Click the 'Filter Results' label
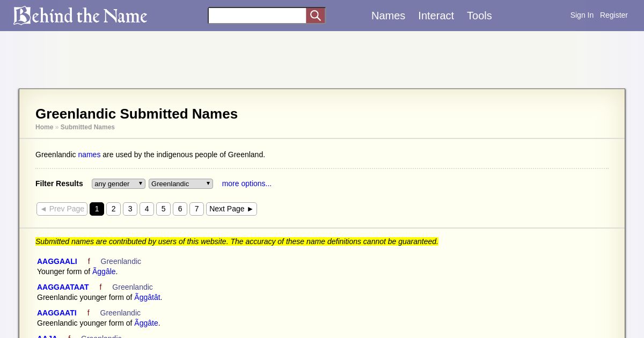Image resolution: width=644 pixels, height=338 pixels. [59, 183]
